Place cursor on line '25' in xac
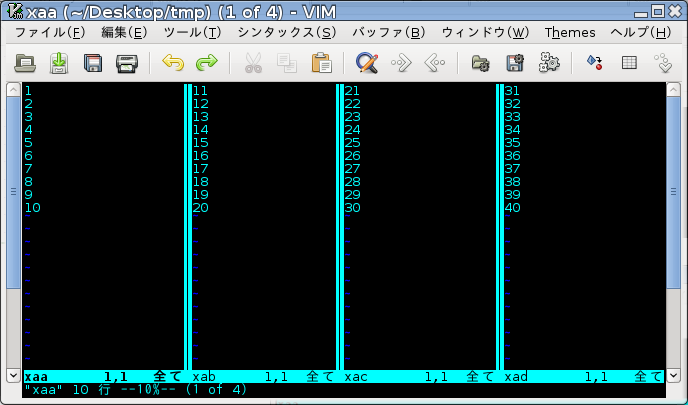Viewport: 688px width, 405px height. (x=352, y=143)
